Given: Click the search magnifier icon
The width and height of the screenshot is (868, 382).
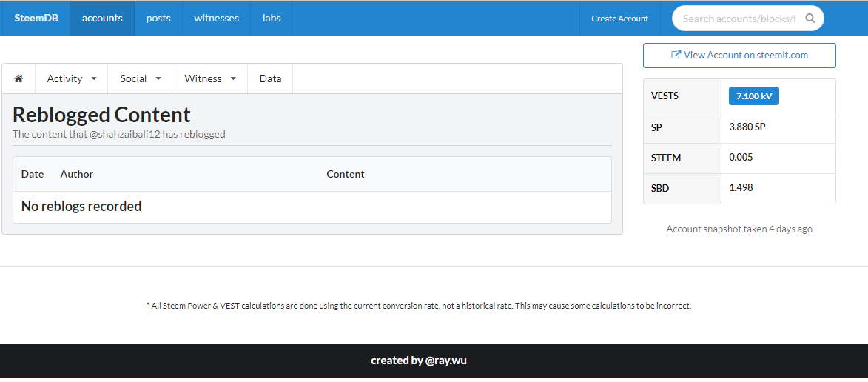Looking at the screenshot, I should [x=810, y=19].
